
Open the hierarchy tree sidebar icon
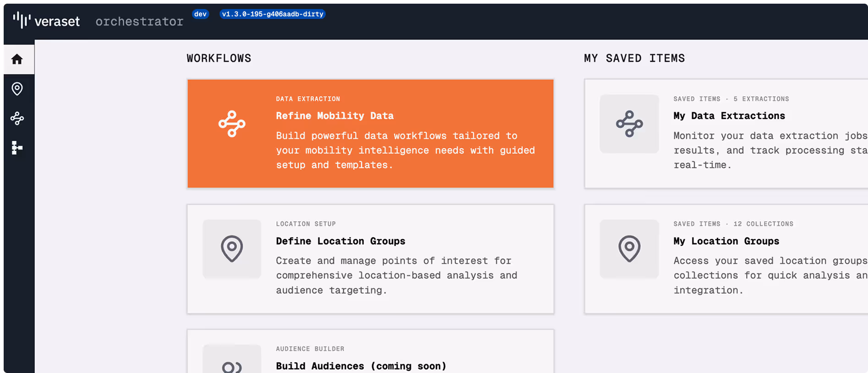tap(17, 148)
